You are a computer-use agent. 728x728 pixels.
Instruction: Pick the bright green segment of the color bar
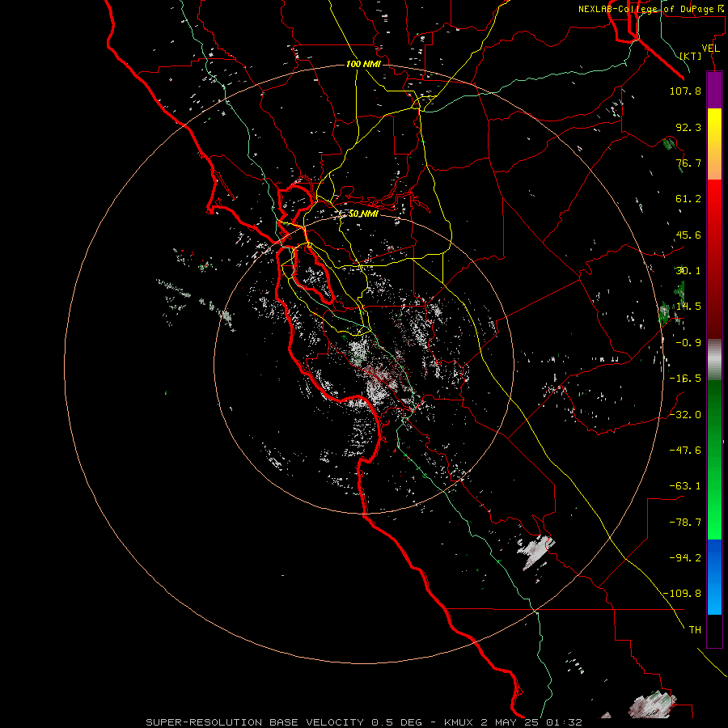(x=714, y=459)
